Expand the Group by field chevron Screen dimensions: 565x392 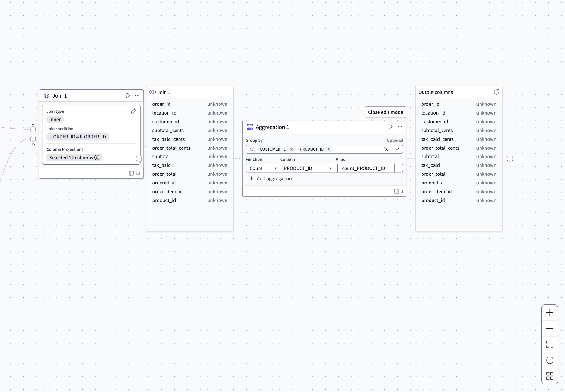tap(397, 149)
